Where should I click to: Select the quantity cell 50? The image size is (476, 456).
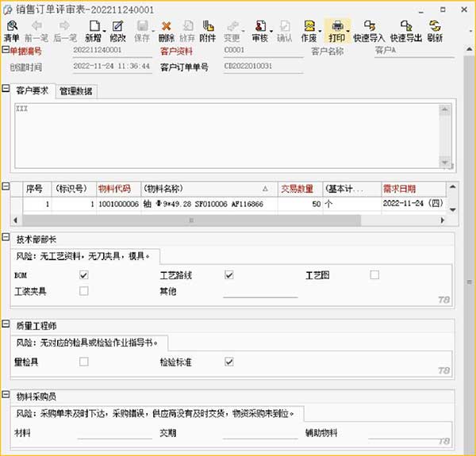300,204
